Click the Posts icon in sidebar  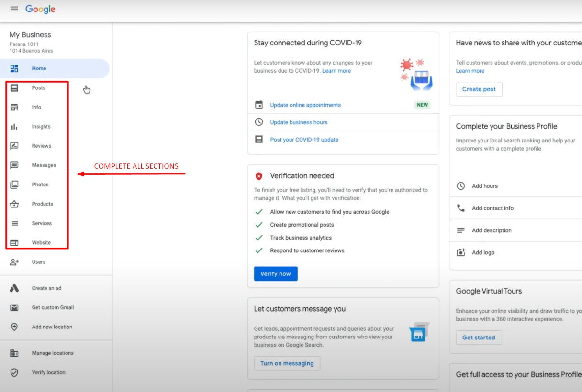click(x=14, y=88)
